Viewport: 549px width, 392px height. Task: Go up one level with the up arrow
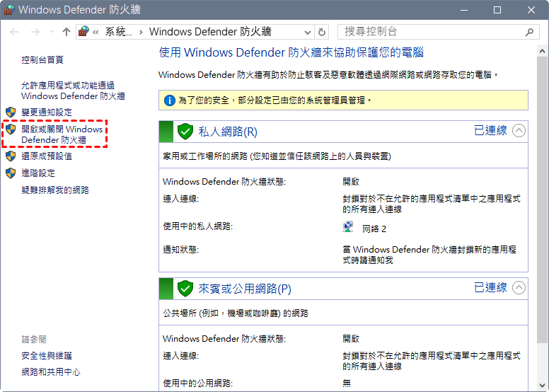[67, 32]
